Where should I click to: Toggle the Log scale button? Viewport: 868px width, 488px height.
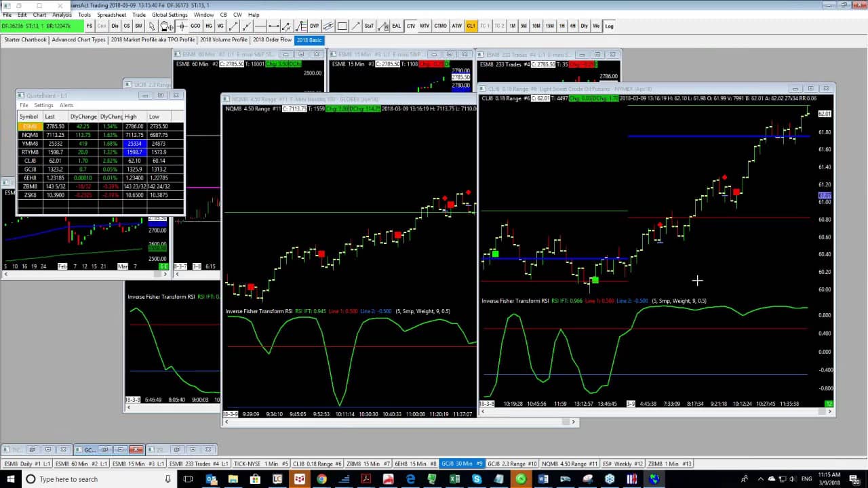point(610,26)
